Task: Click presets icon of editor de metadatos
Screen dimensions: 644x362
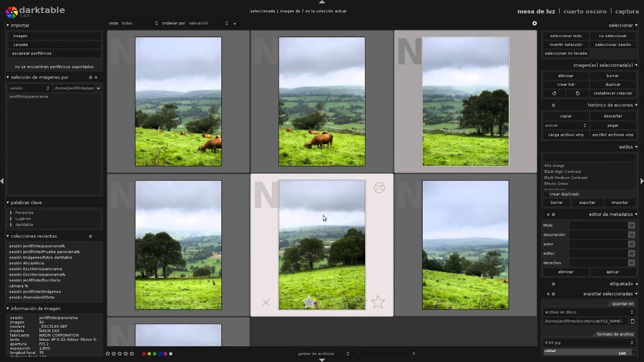Action: tap(548, 215)
